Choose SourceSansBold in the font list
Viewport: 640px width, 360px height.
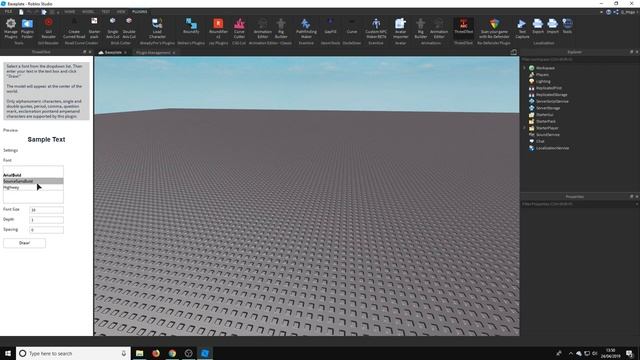(33, 181)
